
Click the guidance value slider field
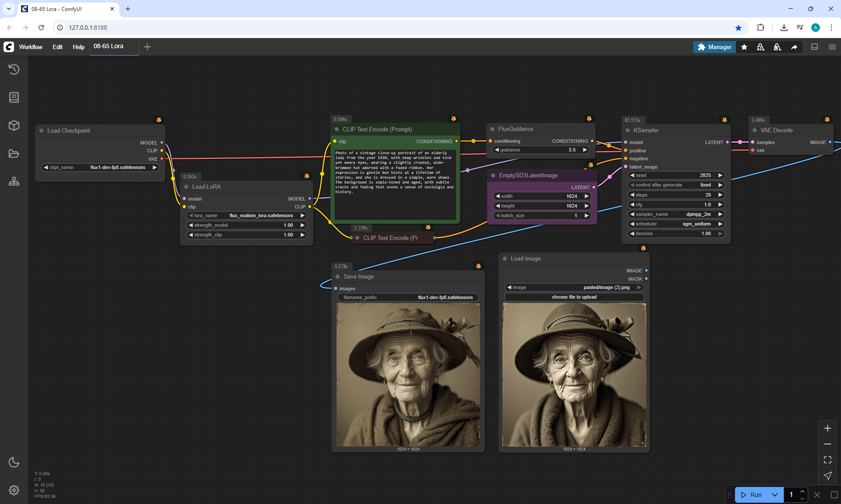[x=541, y=150]
